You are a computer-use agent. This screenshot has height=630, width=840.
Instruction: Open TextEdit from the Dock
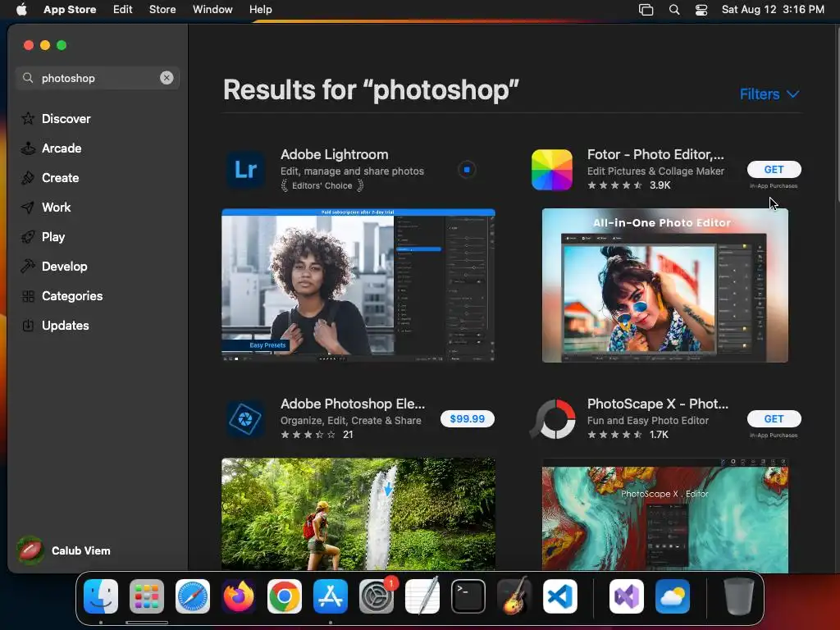point(422,596)
